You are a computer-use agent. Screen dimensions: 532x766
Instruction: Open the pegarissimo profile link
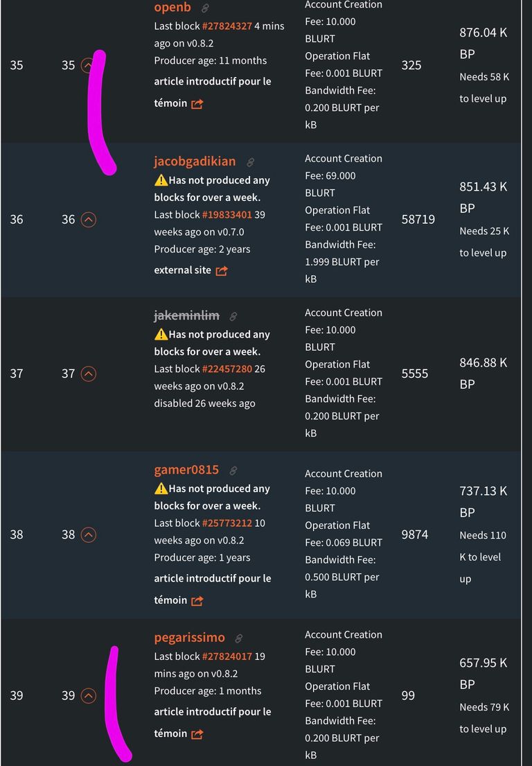189,638
